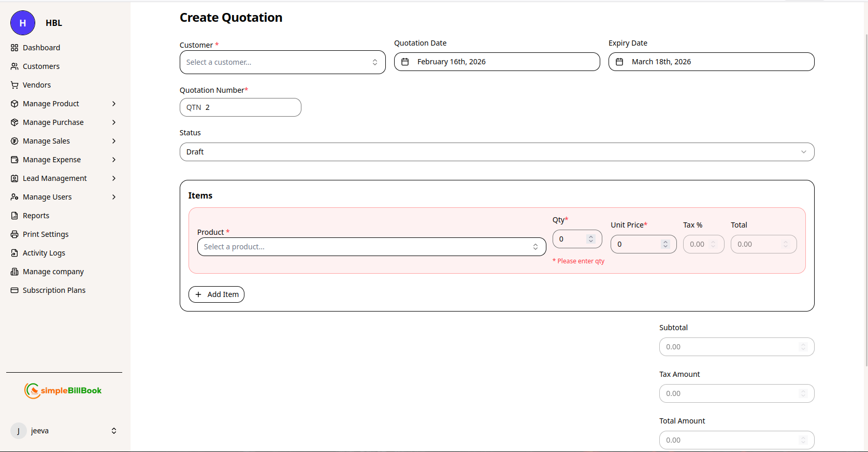Open Manage company in sidebar
The width and height of the screenshot is (868, 452).
point(53,272)
